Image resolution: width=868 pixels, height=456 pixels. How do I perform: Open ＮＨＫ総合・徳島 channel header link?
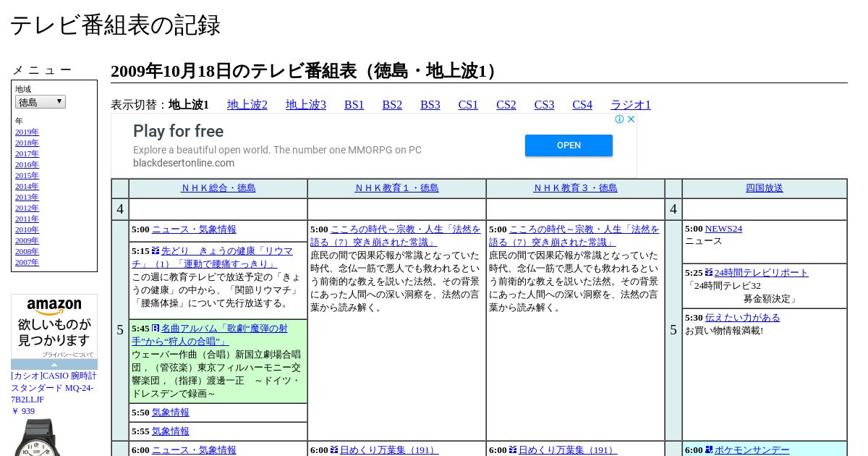[x=218, y=188]
